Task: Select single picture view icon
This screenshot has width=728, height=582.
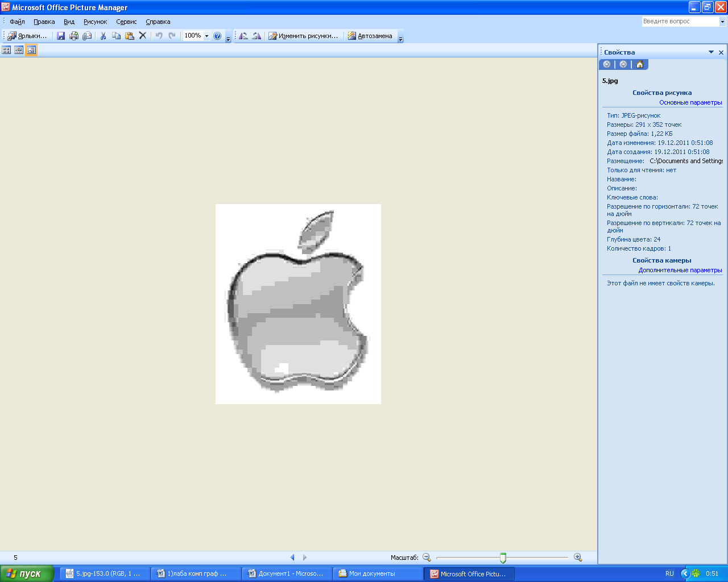Action: click(x=31, y=50)
